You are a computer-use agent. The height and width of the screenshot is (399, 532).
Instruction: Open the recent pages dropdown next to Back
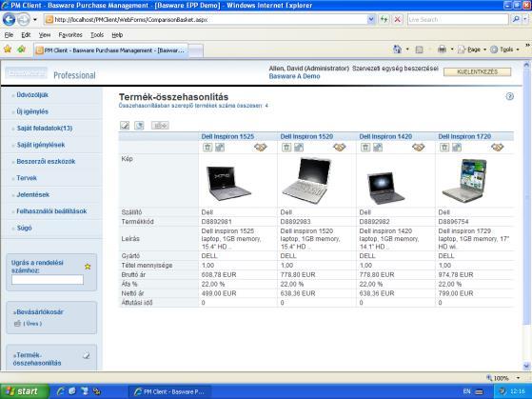pyautogui.click(x=35, y=20)
